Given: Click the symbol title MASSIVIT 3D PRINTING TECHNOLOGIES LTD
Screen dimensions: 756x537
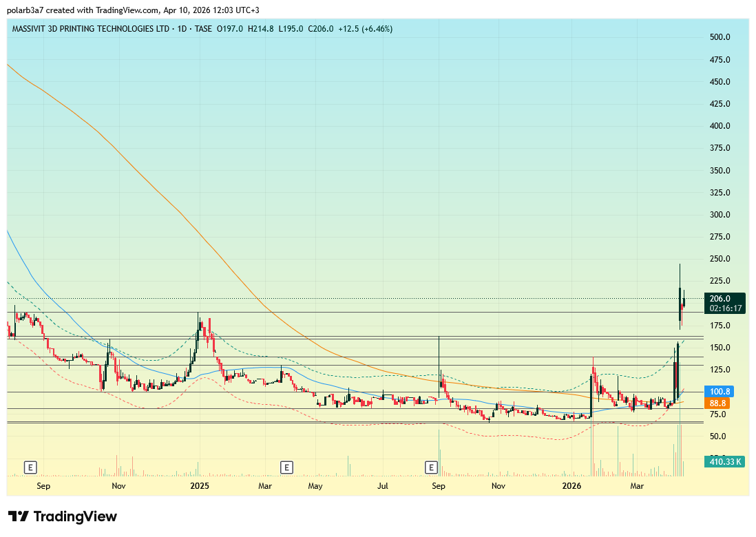Looking at the screenshot, I should click(x=91, y=29).
